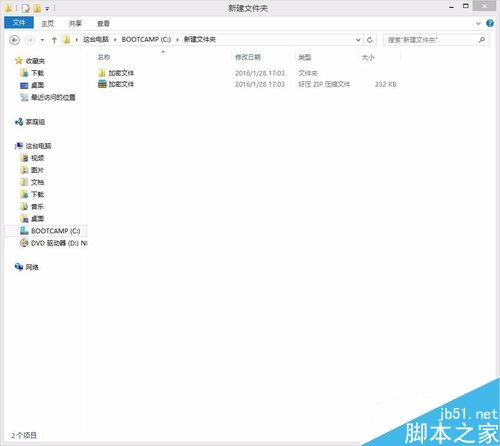
Task: Click the 网络 network icon
Action: [x=19, y=267]
